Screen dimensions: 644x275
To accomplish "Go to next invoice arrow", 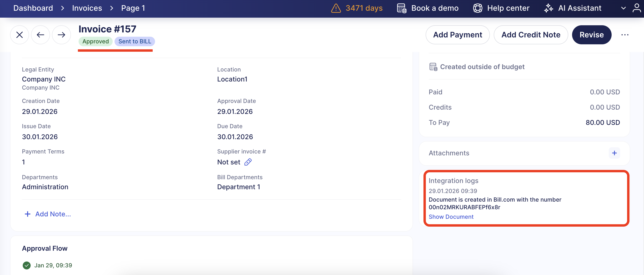I will [x=61, y=35].
